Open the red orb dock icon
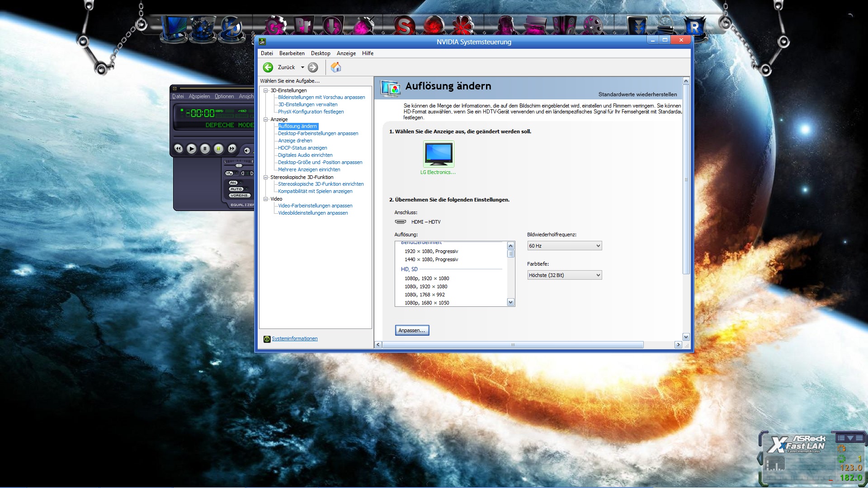The width and height of the screenshot is (868, 488). pyautogui.click(x=434, y=25)
